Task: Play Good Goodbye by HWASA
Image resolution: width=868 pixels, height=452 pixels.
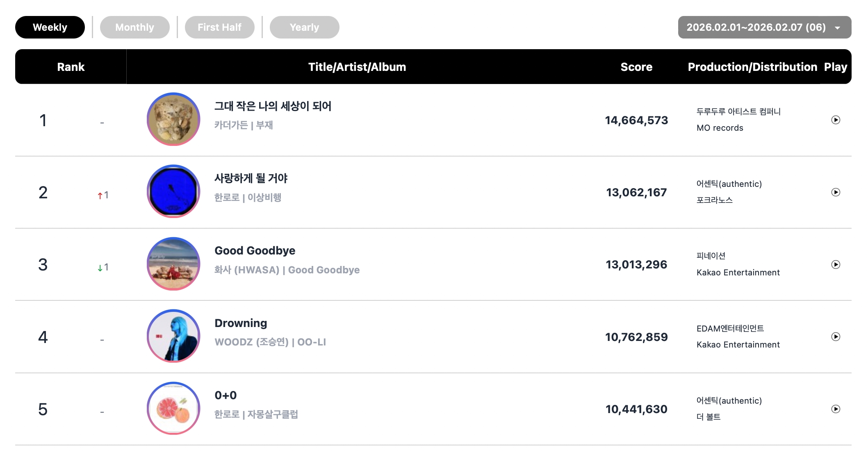Action: pyautogui.click(x=836, y=264)
